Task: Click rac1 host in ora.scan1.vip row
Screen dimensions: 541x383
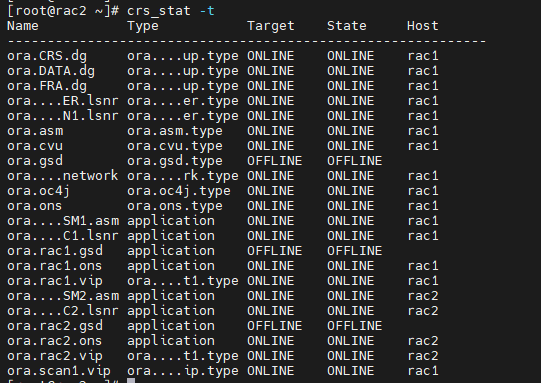Action: tap(423, 371)
